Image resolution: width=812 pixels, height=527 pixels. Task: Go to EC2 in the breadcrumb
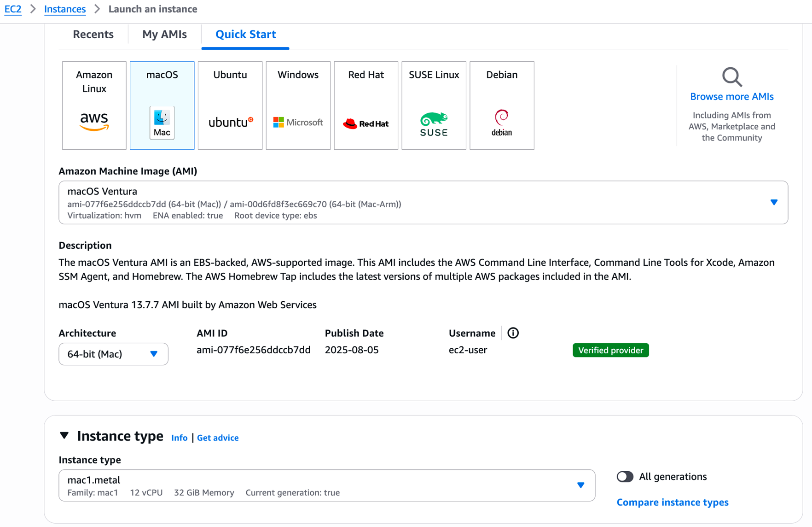[13, 9]
